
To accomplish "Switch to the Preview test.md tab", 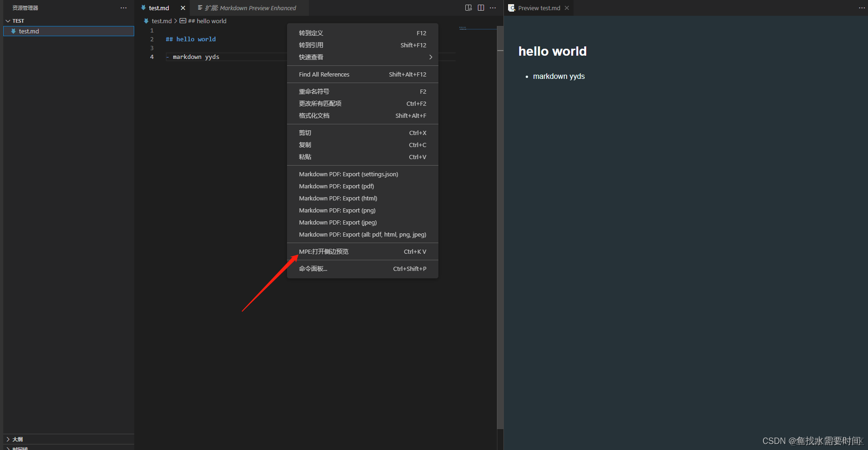I will (x=539, y=8).
